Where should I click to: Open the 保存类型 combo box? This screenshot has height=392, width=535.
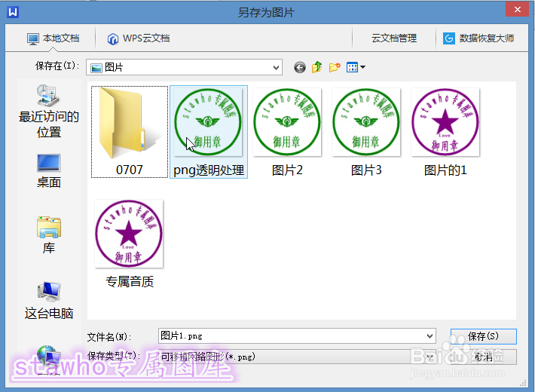(x=297, y=357)
